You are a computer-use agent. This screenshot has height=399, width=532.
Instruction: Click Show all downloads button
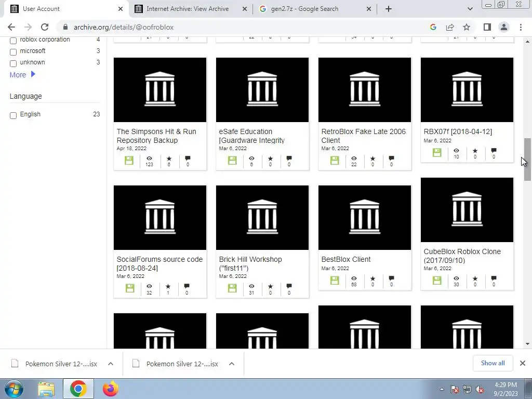point(493,363)
